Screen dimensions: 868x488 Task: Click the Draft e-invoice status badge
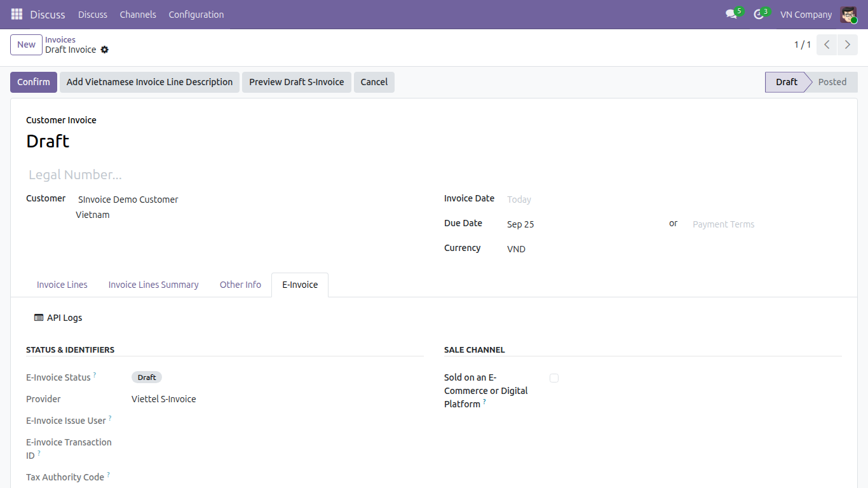tap(147, 377)
